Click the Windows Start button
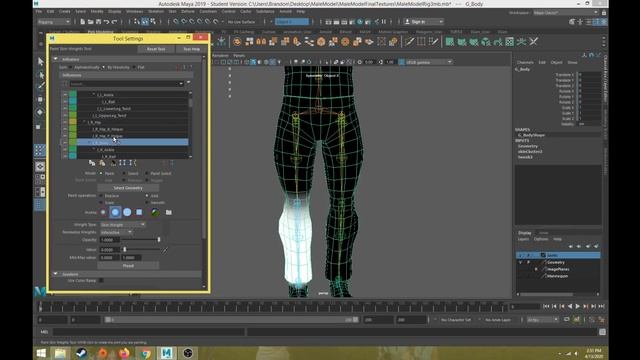 pyautogui.click(x=41, y=353)
